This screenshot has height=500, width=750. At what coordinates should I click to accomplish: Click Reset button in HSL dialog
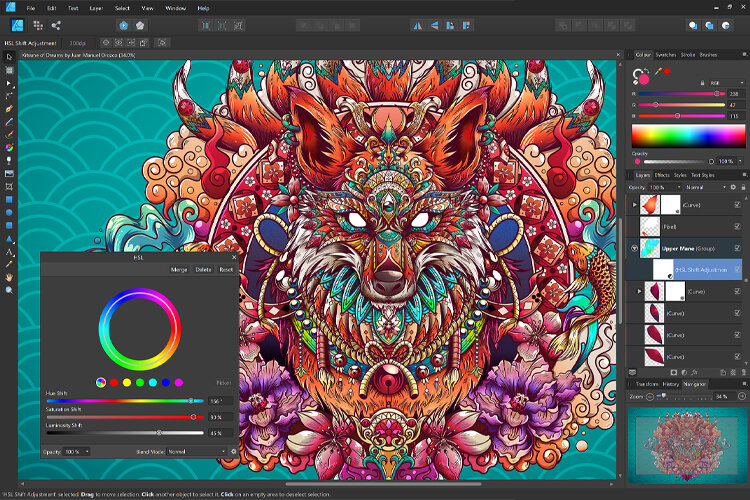tap(226, 270)
